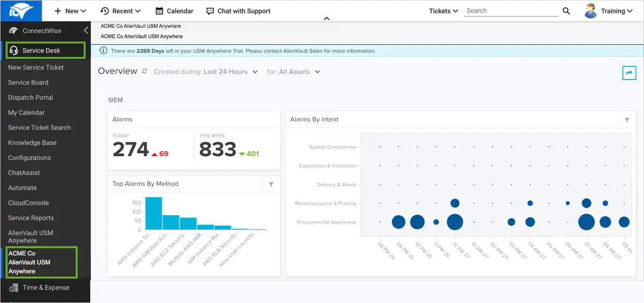Viewport: 644px width, 303px height.
Task: Collapse the top header chevron
Action: [x=327, y=19]
